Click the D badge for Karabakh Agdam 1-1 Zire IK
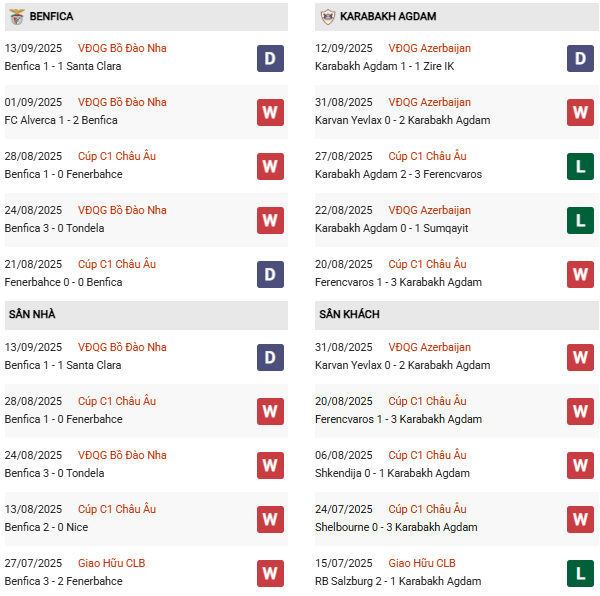This screenshot has height=596, width=600. (580, 58)
